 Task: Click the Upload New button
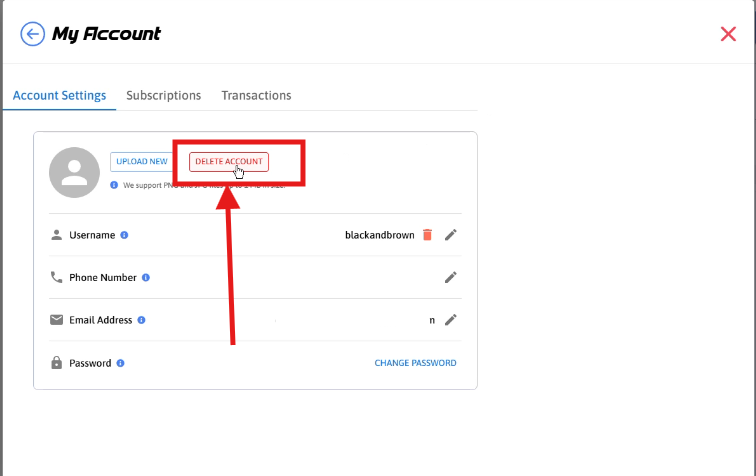point(142,161)
